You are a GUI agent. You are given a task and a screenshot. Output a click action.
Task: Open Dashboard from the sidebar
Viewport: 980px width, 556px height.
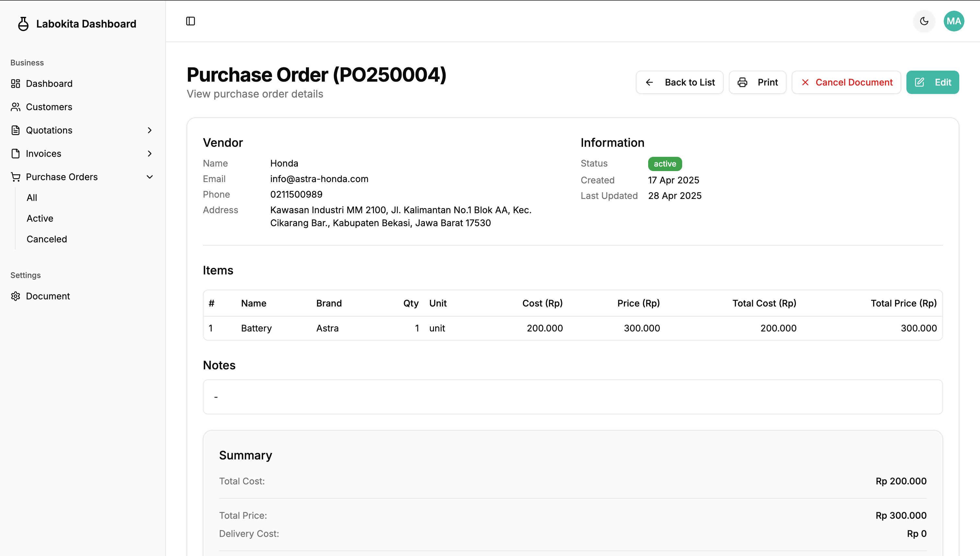click(x=83, y=84)
